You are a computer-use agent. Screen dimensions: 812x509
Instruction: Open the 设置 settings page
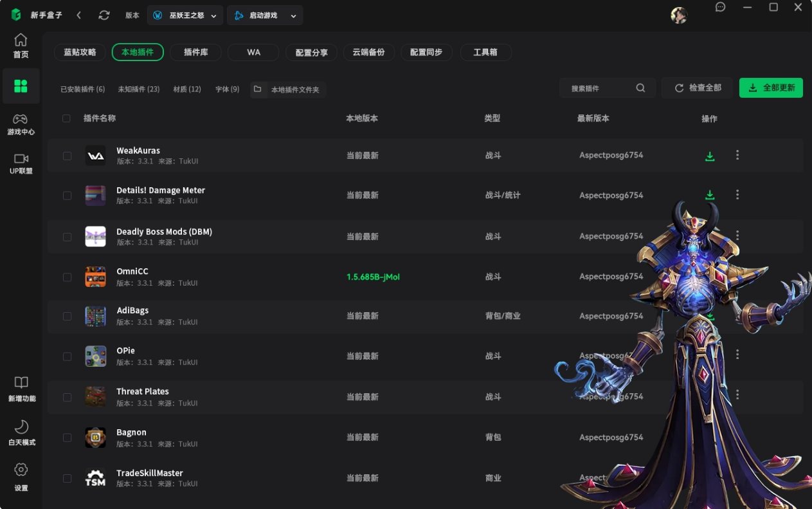coord(21,477)
